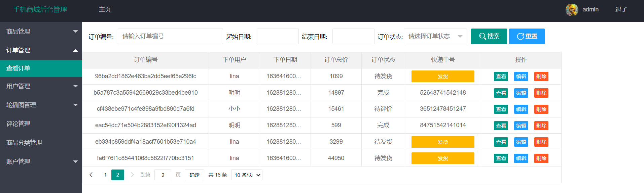This screenshot has height=193, width=644.
Task: Click 主页 in top navigation
Action: (x=105, y=9)
